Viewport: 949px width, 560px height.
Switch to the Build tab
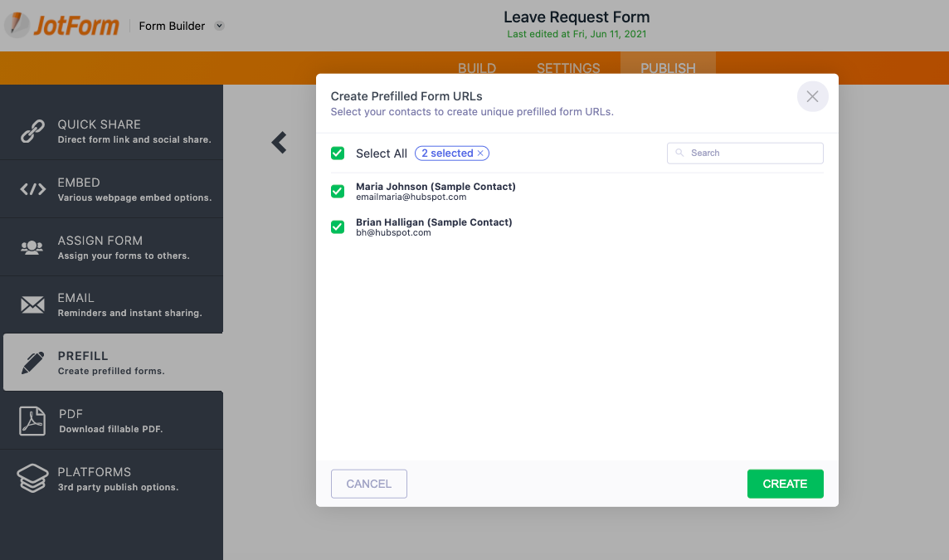[x=477, y=68]
